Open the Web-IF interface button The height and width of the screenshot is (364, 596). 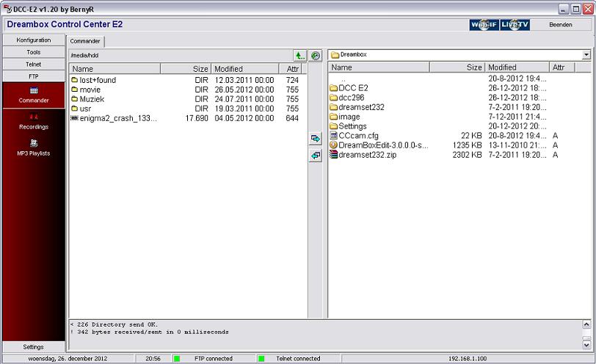(484, 25)
